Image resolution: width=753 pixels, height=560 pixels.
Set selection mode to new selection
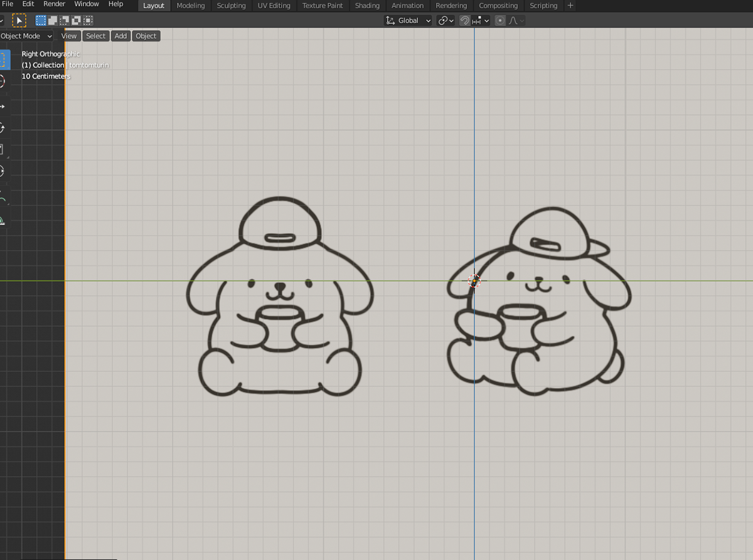click(41, 21)
